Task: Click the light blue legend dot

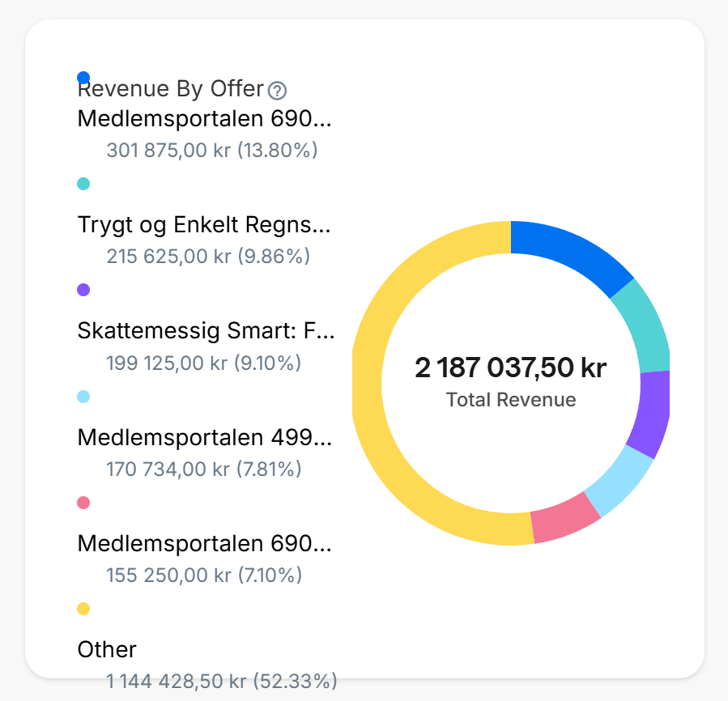Action: [83, 397]
